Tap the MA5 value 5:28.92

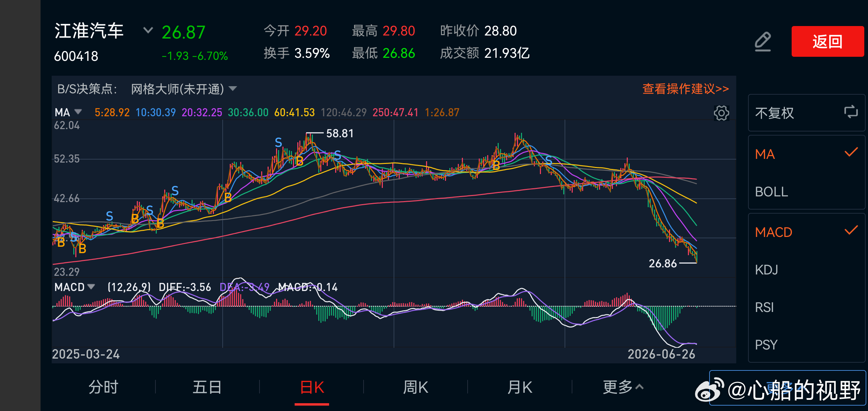(112, 112)
